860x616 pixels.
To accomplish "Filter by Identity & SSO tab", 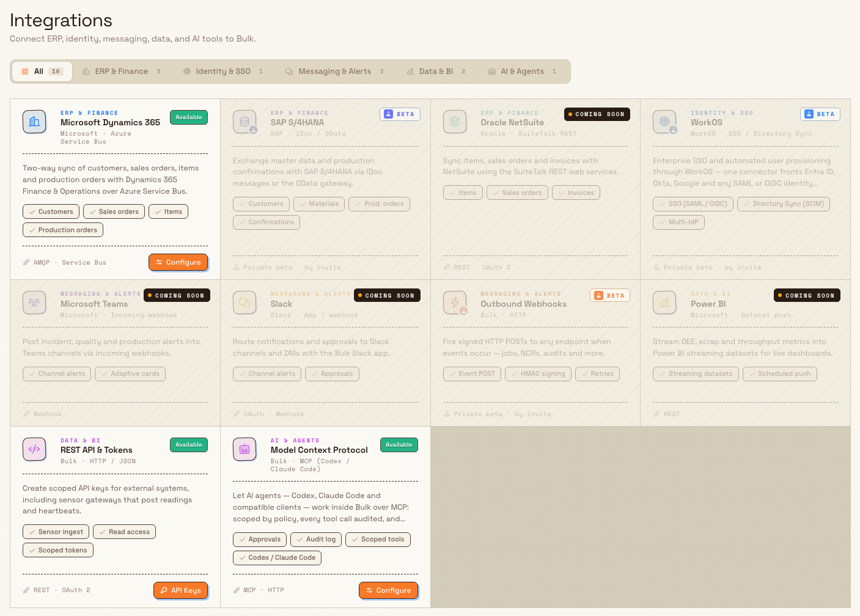I will point(223,71).
